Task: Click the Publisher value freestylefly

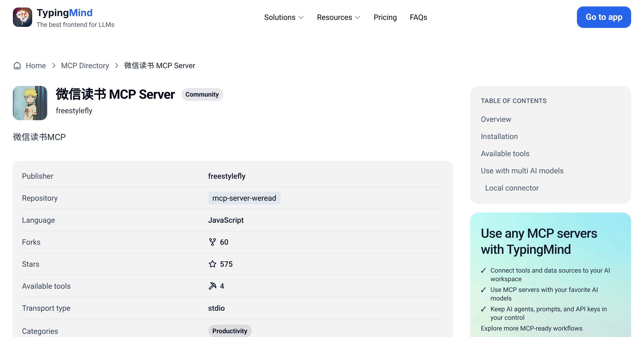Action: tap(227, 176)
